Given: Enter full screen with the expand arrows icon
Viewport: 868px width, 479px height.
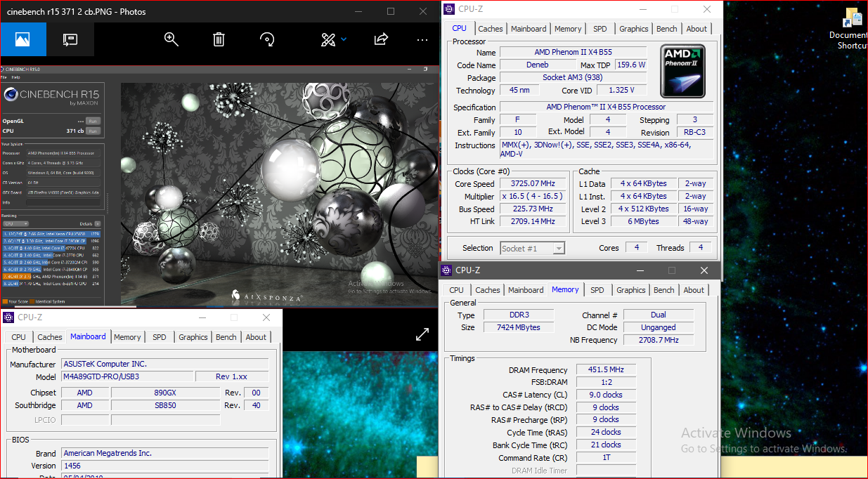Looking at the screenshot, I should 422,335.
